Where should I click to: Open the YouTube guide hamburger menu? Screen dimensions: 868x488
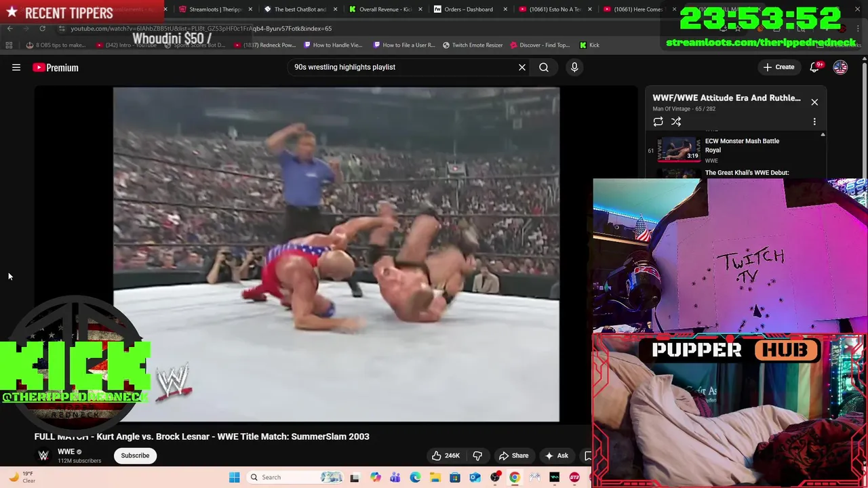click(16, 67)
